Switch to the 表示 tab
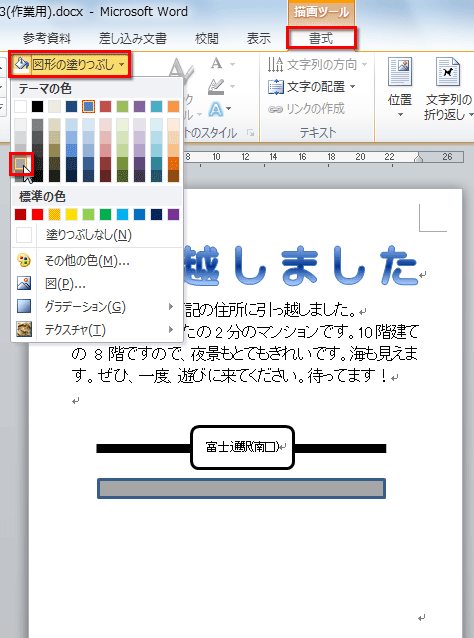 click(258, 39)
